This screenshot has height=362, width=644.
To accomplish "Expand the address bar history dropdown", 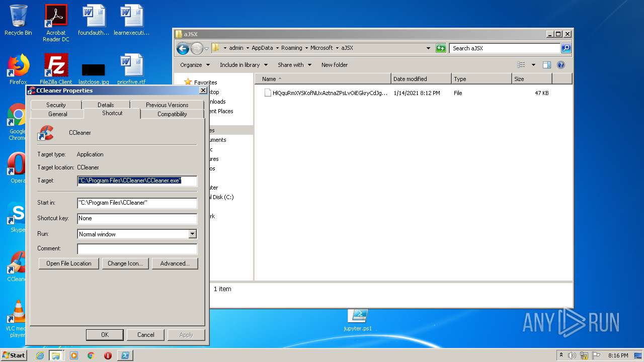I will (x=428, y=48).
